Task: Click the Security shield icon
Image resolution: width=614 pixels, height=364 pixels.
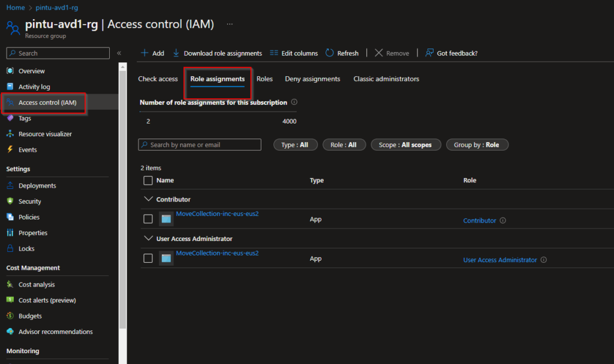Action: click(10, 201)
